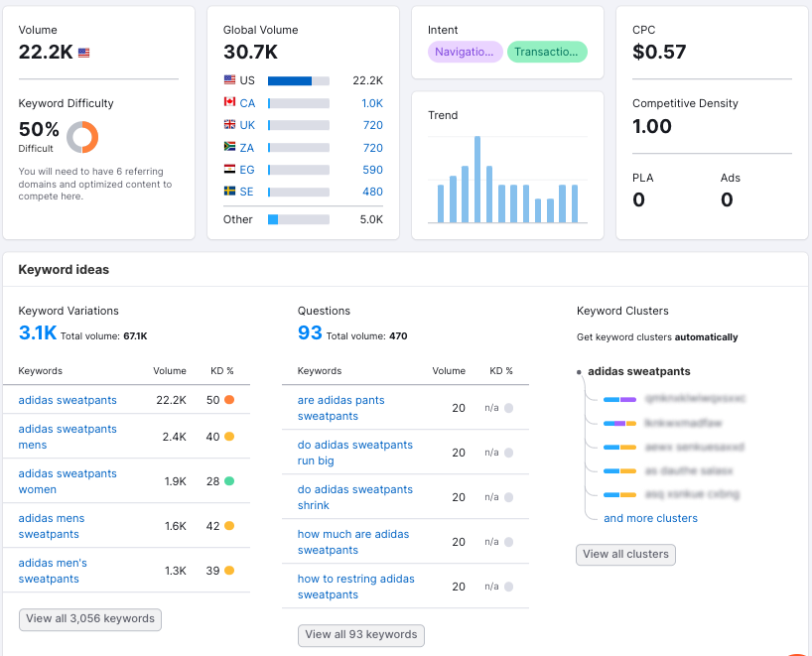Open 'adidas sweatpants mens' keyword link
The width and height of the screenshot is (812, 656).
click(x=68, y=437)
